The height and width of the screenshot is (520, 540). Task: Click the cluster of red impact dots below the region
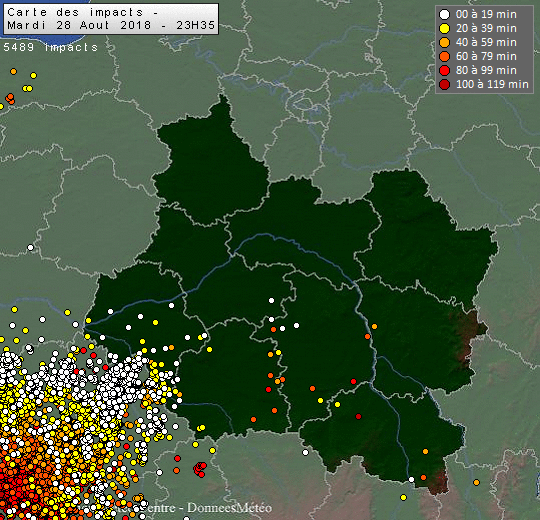pos(200,469)
